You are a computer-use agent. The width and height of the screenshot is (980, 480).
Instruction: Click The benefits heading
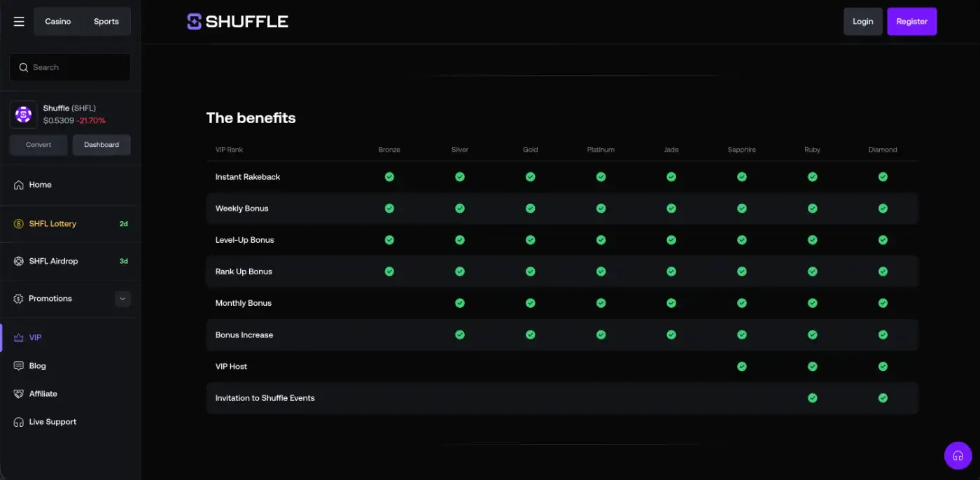(251, 118)
